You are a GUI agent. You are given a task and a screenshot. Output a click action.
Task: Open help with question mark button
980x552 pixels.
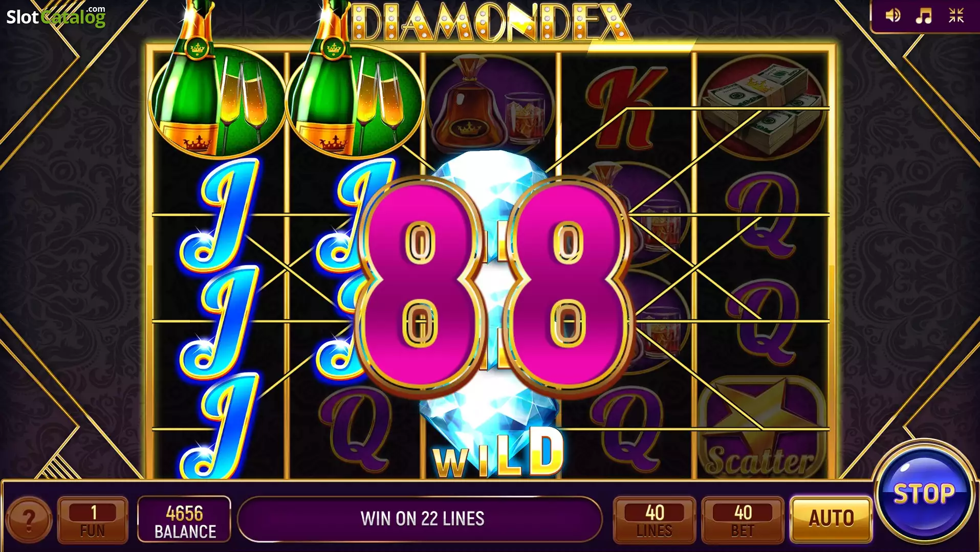pos(29,520)
